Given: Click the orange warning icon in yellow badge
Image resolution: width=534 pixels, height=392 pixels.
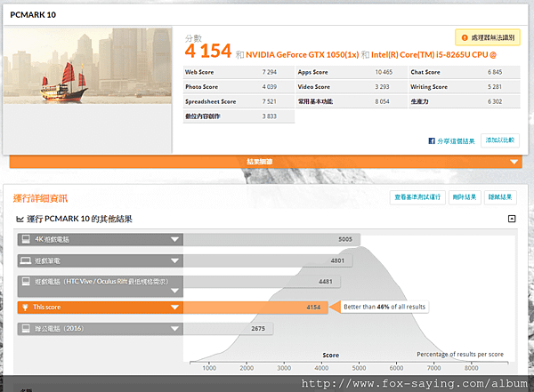Looking at the screenshot, I should click(465, 37).
